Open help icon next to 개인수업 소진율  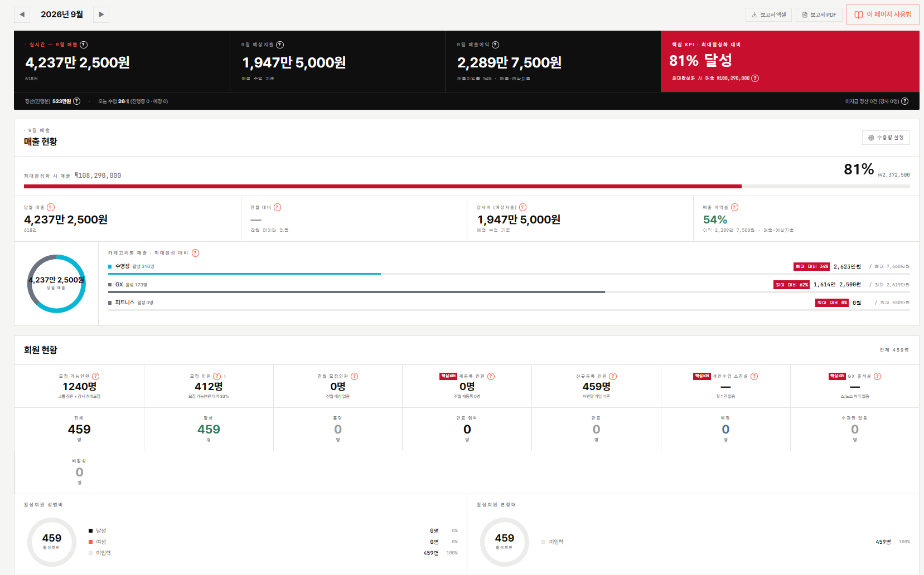click(754, 376)
